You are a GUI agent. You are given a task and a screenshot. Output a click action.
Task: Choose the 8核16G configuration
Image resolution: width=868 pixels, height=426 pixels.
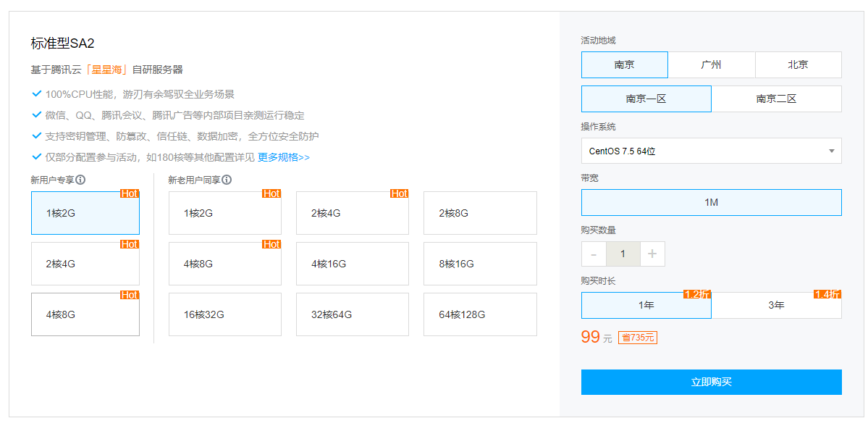[480, 264]
